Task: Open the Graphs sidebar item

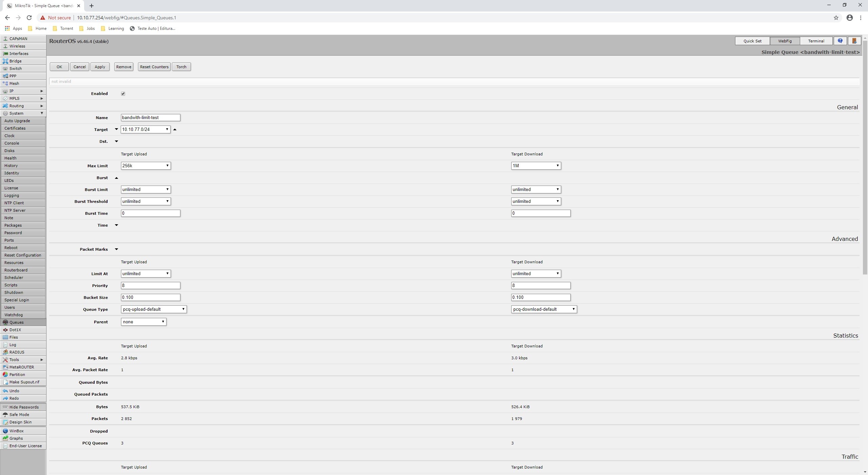Action: click(16, 438)
